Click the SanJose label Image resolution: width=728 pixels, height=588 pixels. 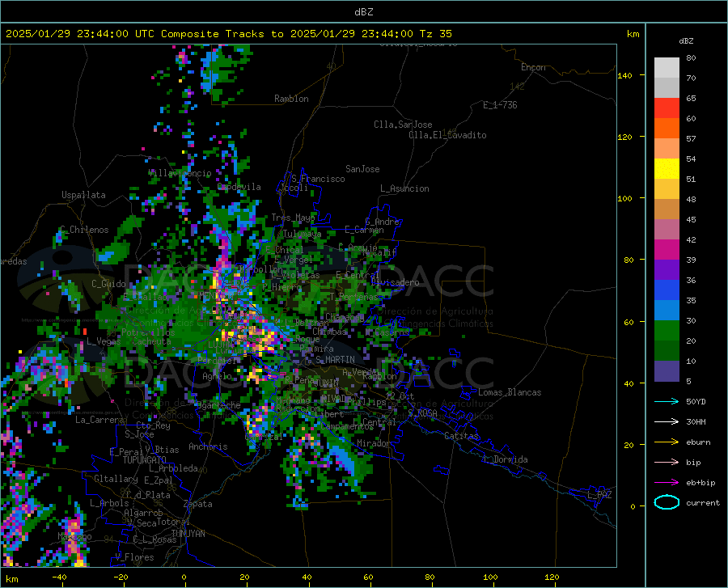pyautogui.click(x=362, y=169)
